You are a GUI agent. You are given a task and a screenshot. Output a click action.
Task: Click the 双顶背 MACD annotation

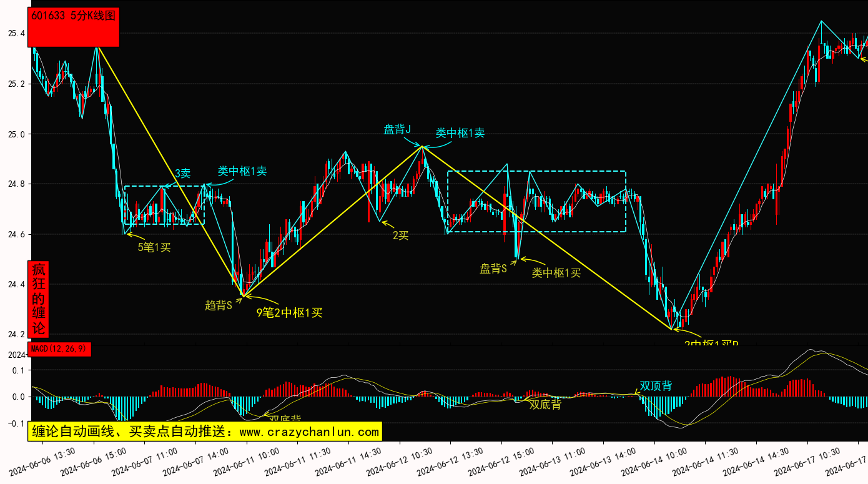tap(656, 386)
